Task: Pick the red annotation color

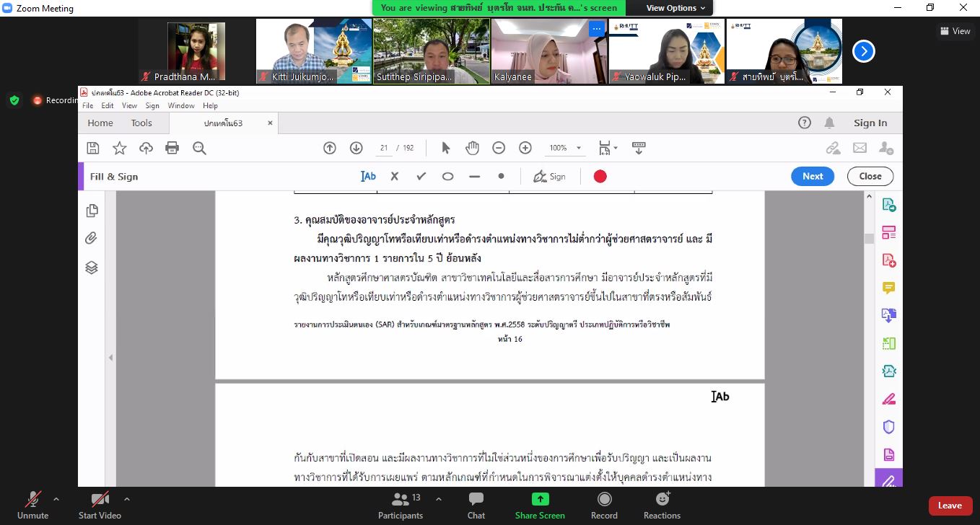Action: tap(600, 176)
